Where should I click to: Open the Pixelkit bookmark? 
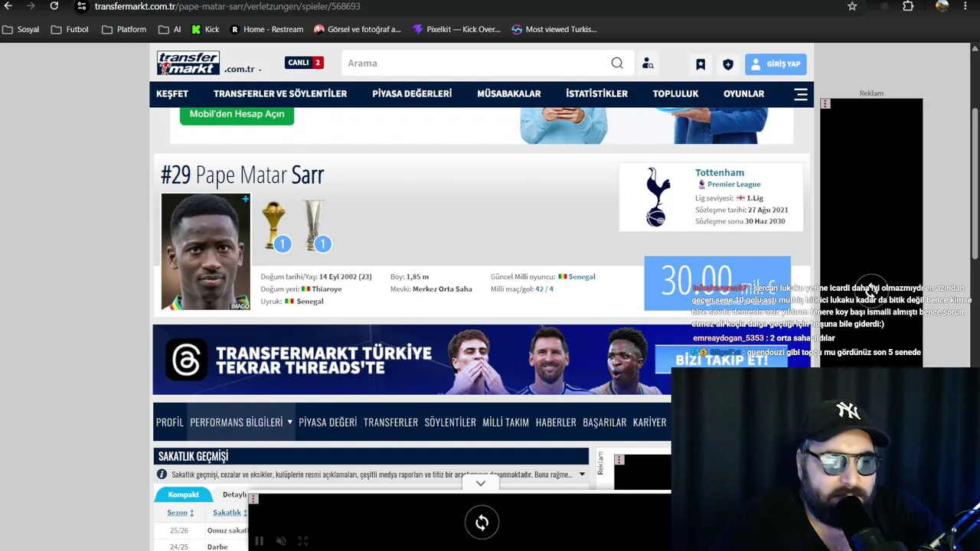tap(456, 29)
